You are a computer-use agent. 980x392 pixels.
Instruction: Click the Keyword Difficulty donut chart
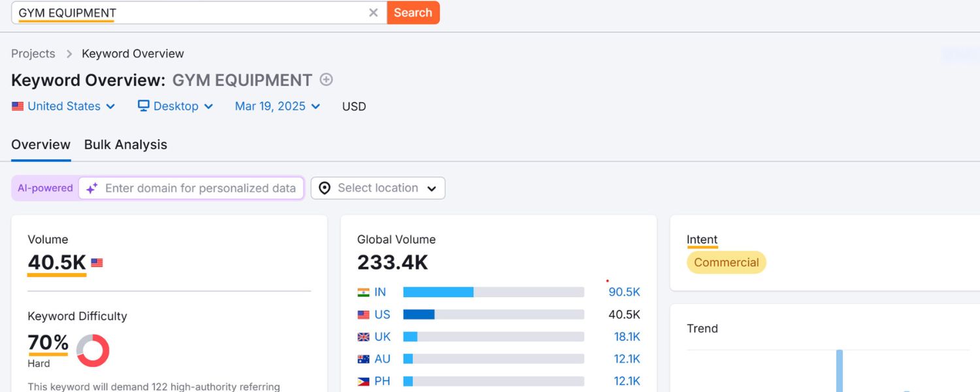click(92, 350)
